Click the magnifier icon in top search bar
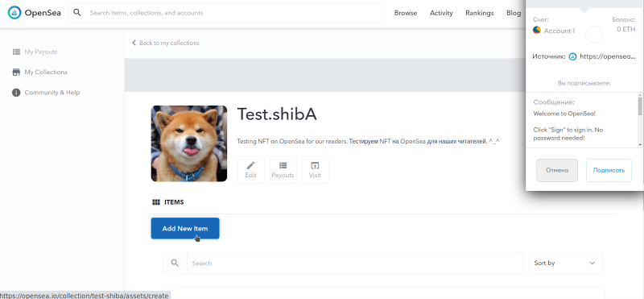Viewport: 644px width, 299px height. [x=77, y=13]
